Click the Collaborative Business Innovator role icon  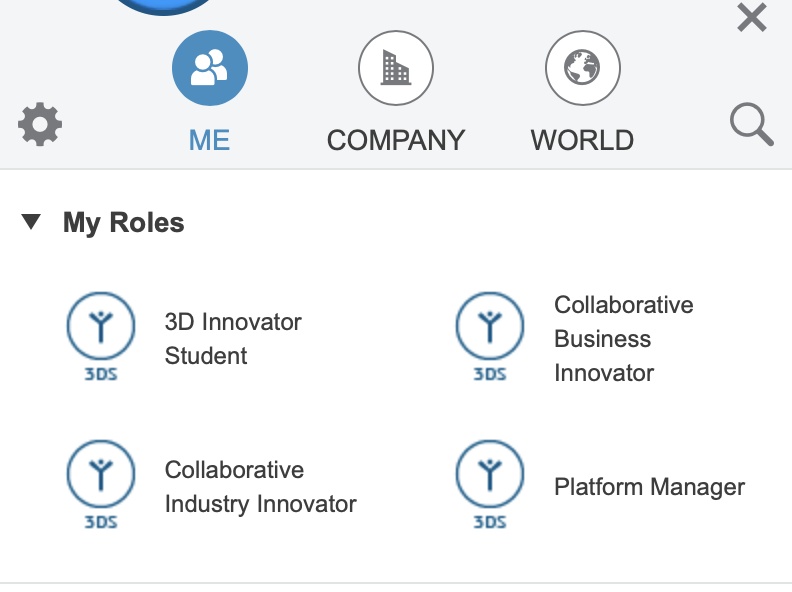[x=489, y=328]
